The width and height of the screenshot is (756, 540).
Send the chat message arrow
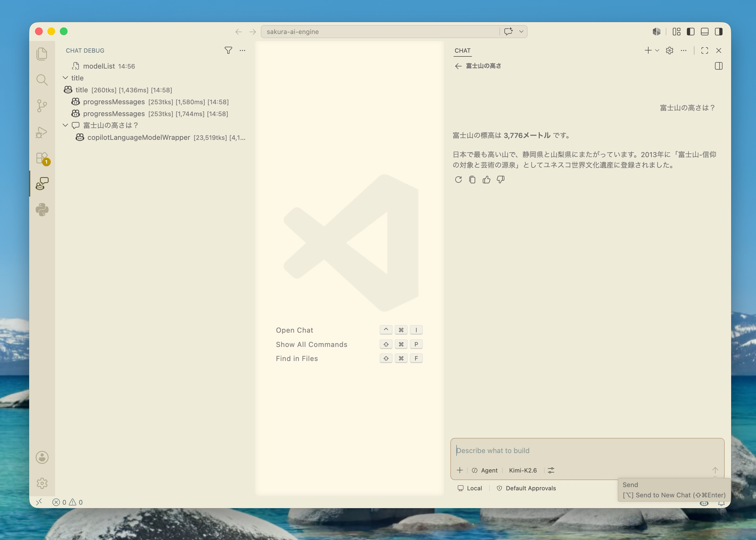click(715, 470)
